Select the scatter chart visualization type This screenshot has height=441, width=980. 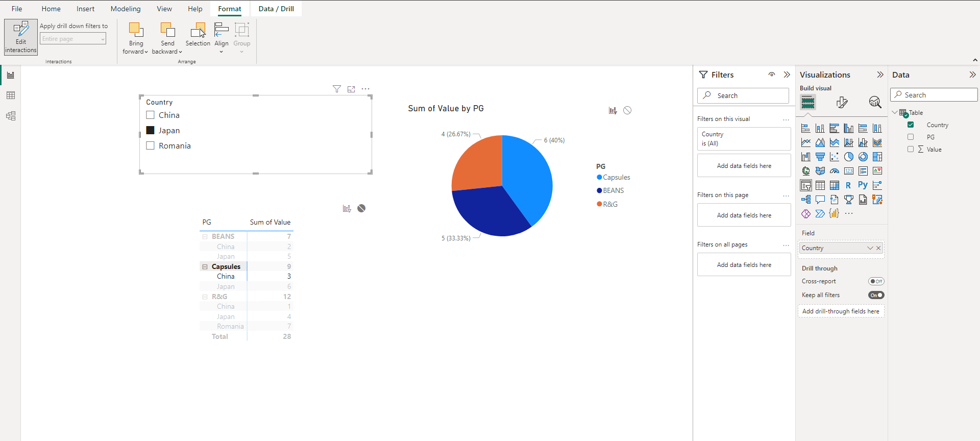[x=835, y=157]
